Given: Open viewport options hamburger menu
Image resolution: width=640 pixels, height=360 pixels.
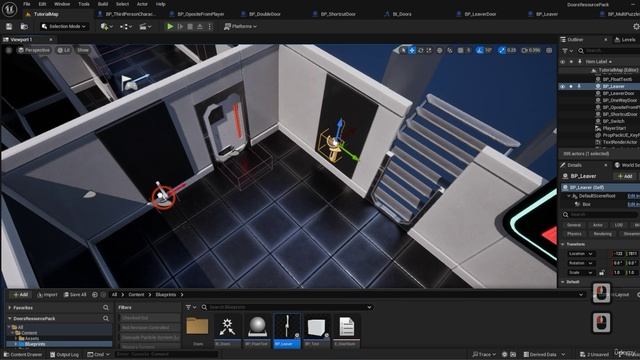Looking at the screenshot, I should pyautogui.click(x=9, y=50).
